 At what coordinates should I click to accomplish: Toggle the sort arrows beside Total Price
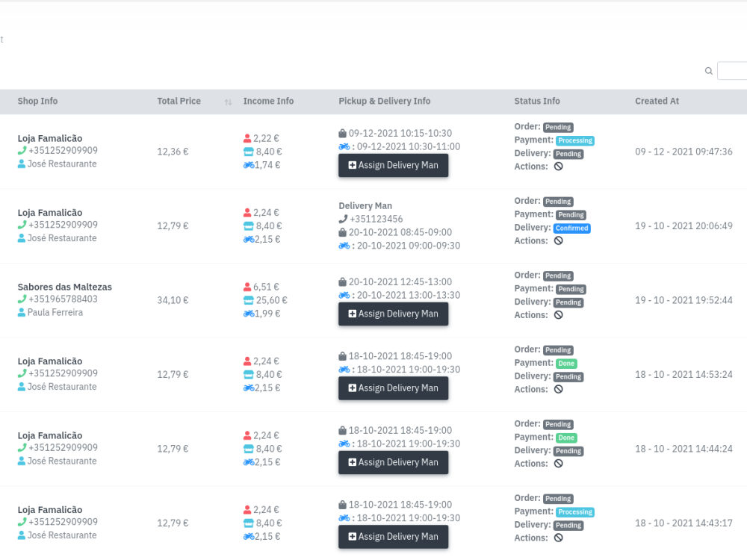point(228,102)
